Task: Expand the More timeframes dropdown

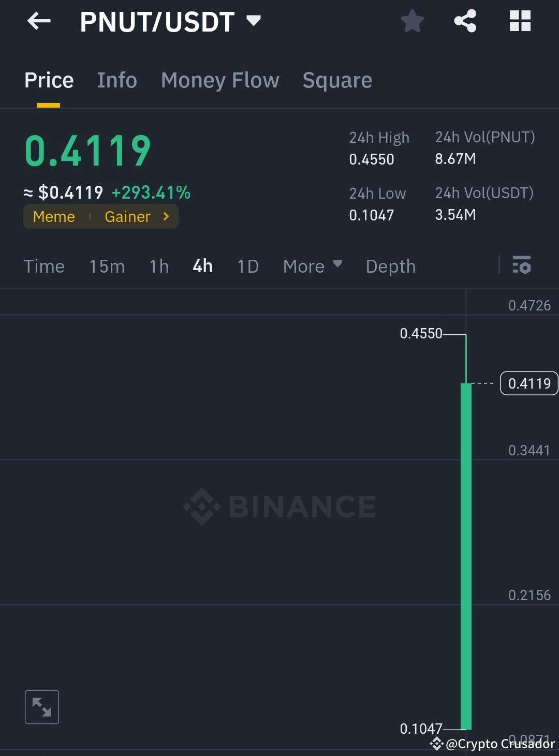Action: tap(312, 266)
